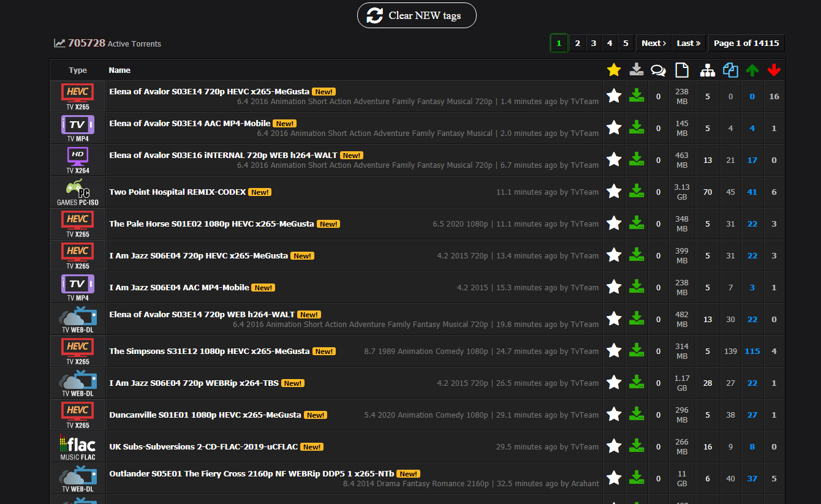Download I Am Jazz S06E04 AAC MP4-Mobile
The height and width of the screenshot is (504, 821).
[637, 287]
